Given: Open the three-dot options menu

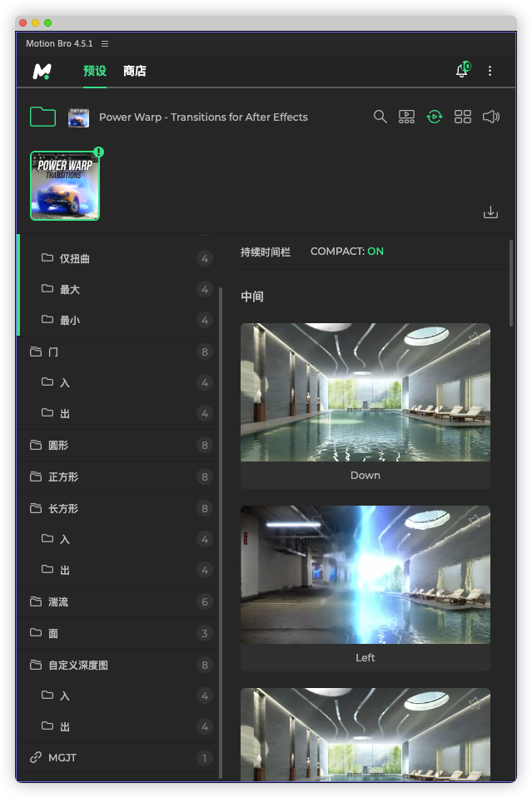Looking at the screenshot, I should 490,71.
